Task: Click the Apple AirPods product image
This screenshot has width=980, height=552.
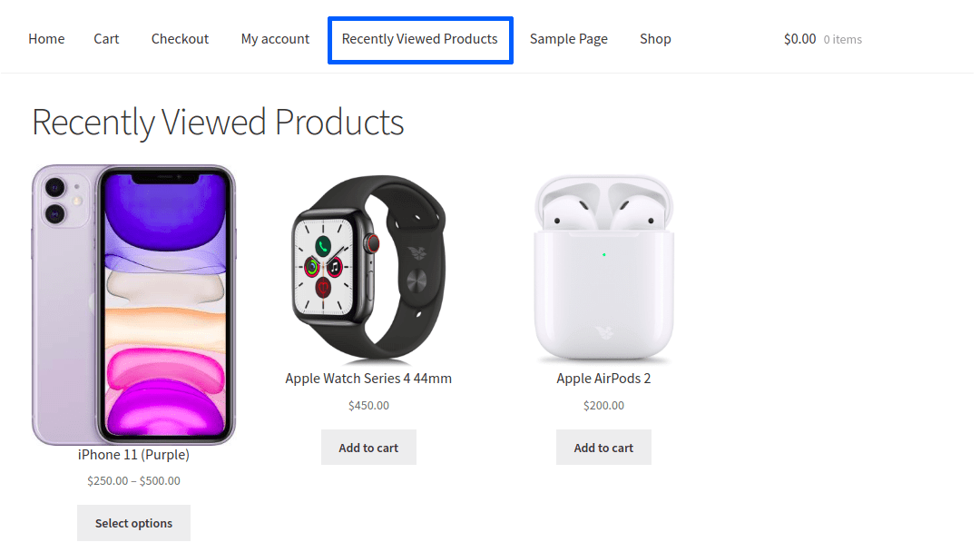Action: (603, 270)
